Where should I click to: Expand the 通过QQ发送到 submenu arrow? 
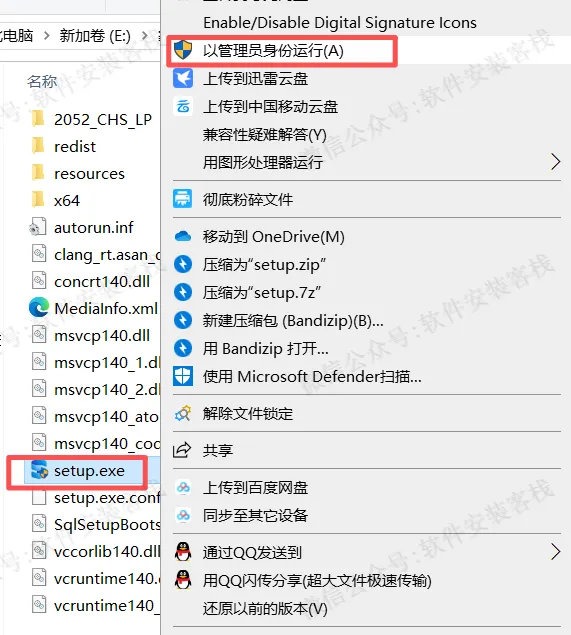tap(556, 552)
